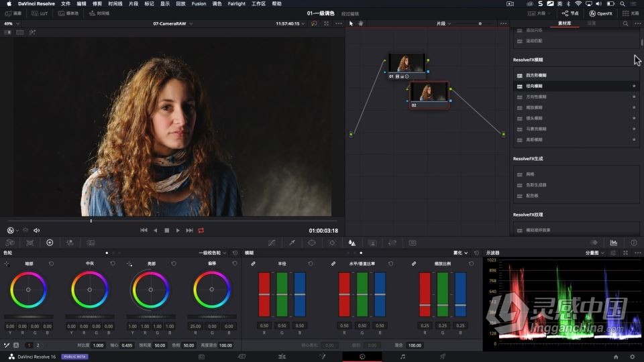Favorite the 径向模糊 effect star
Viewport: 644px width, 362px height.
pos(634,86)
